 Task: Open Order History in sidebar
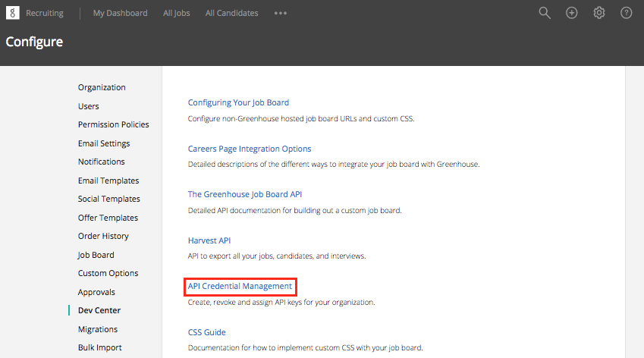pos(103,236)
